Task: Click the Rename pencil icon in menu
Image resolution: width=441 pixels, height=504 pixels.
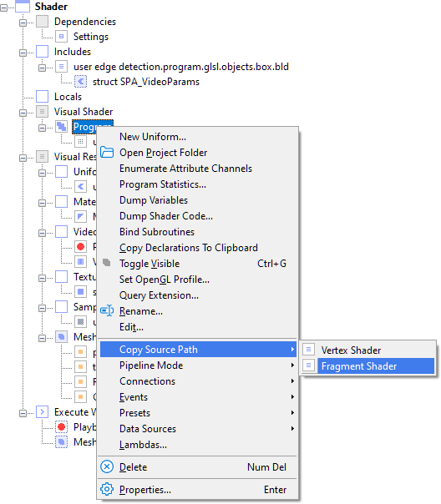Action: click(107, 310)
